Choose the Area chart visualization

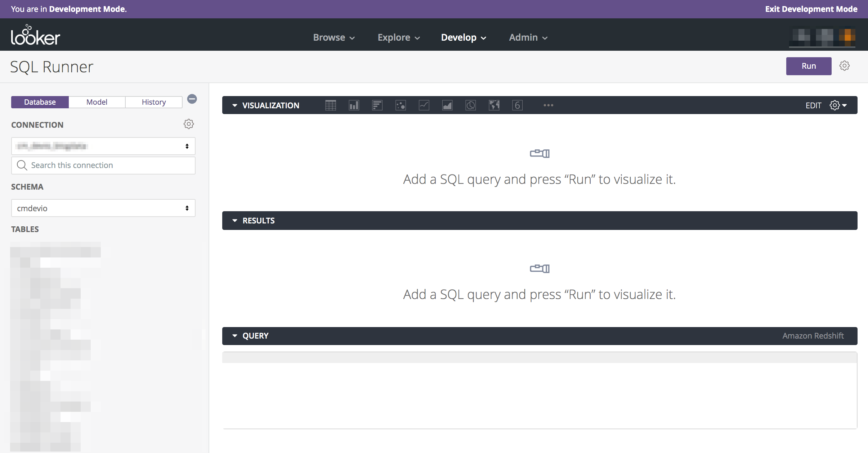point(447,105)
